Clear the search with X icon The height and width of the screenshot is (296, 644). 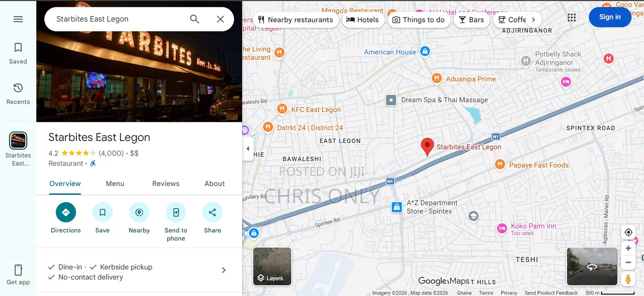point(220,19)
